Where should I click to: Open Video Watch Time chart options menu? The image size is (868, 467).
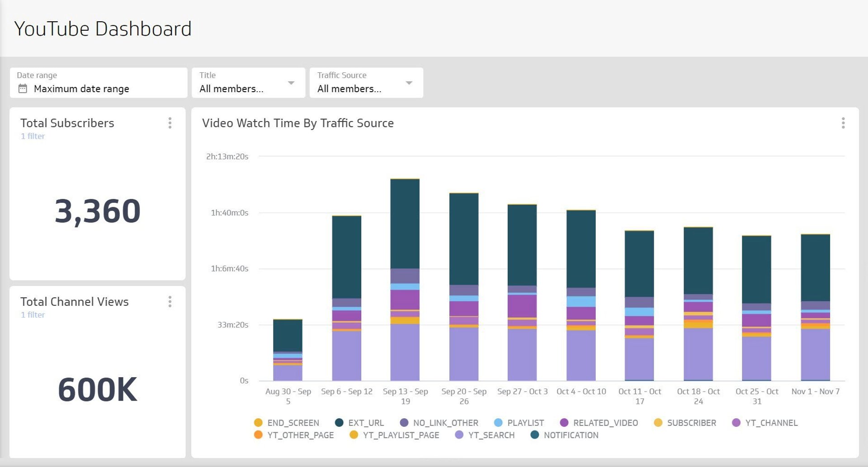point(843,123)
